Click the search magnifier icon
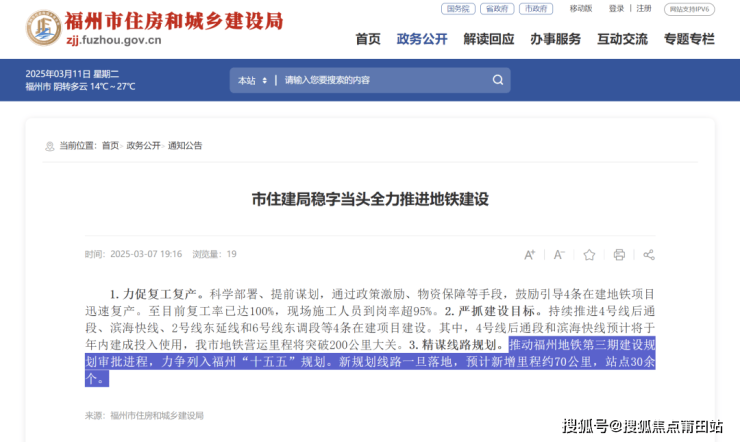Viewport: 740px width, 442px height. pos(495,80)
